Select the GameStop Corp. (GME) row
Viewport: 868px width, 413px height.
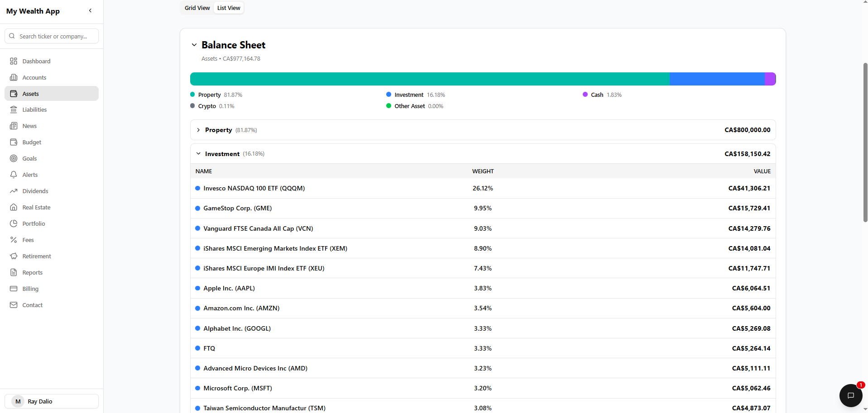point(483,208)
